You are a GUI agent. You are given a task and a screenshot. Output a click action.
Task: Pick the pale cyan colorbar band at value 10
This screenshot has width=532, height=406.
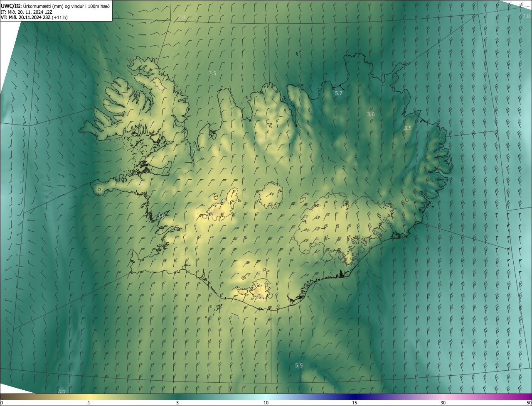pyautogui.click(x=266, y=397)
